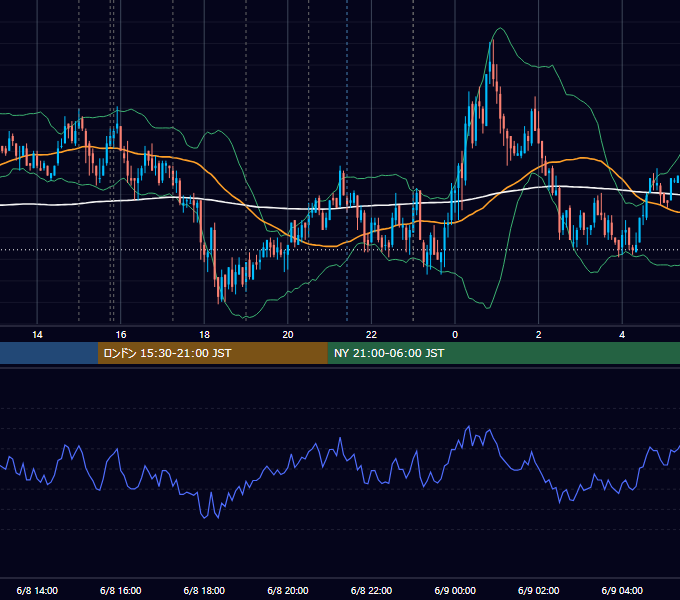Click the blue session bar before ロンドン

click(49, 353)
